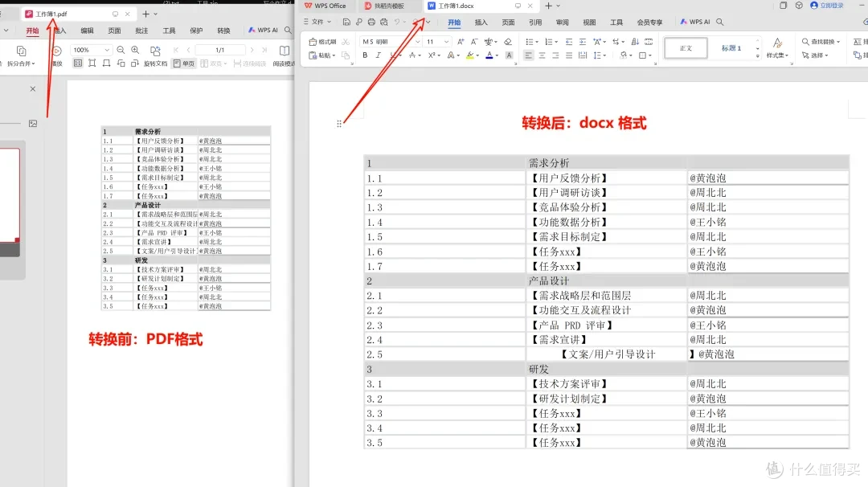Image resolution: width=868 pixels, height=487 pixels.
Task: Click the Increase Font Size icon
Action: (x=461, y=42)
